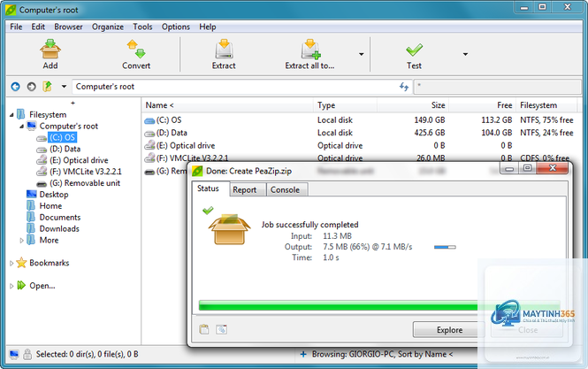588x369 pixels.
Task: Click the clipboard icon in PeaZip dialog
Action: 204,329
